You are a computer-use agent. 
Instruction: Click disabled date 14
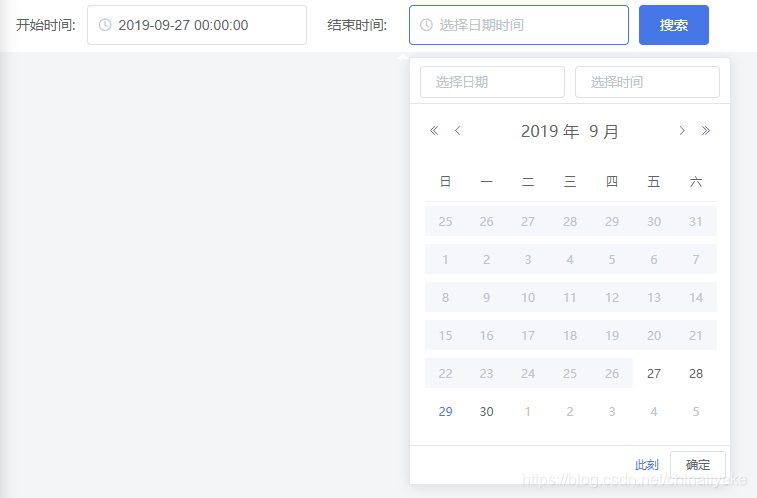tap(696, 297)
